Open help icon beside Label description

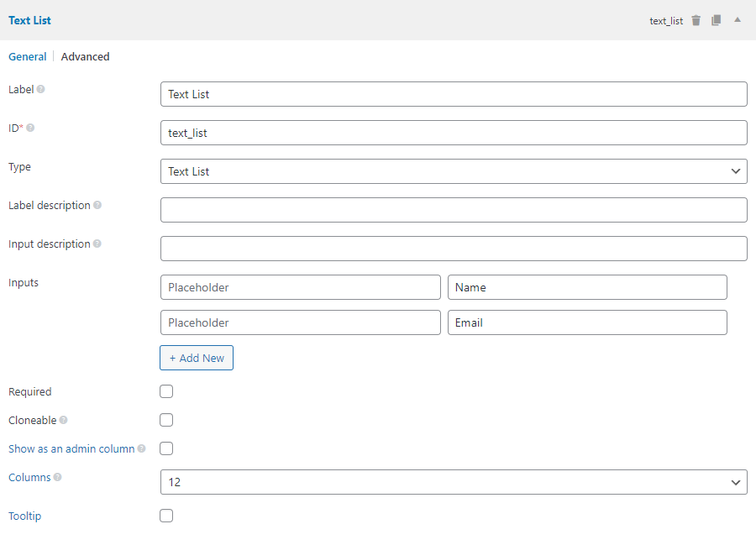click(x=97, y=205)
